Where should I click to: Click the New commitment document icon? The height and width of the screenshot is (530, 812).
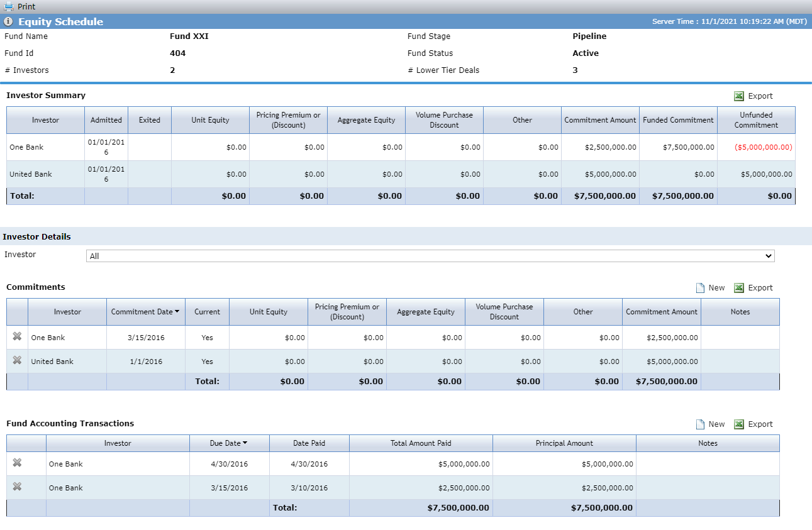(x=700, y=288)
